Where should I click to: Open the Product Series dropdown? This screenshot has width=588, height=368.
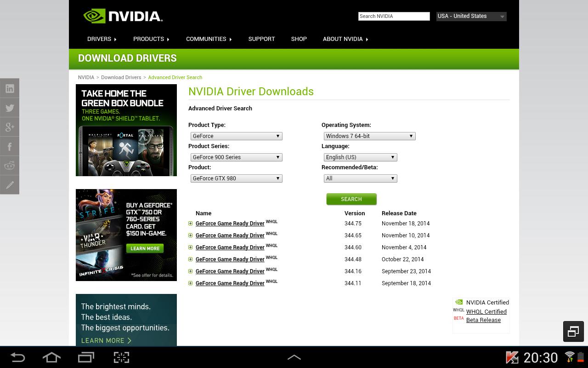[237, 157]
